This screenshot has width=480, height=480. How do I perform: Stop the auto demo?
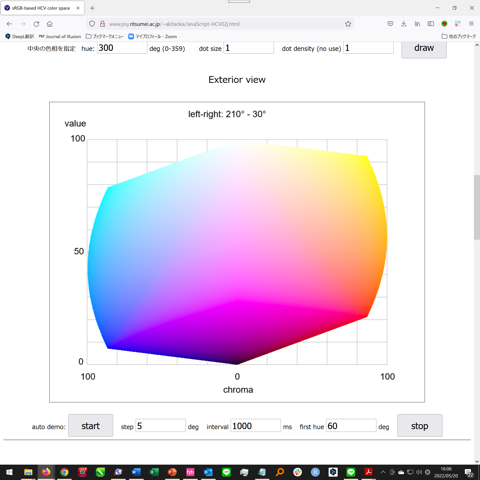(420, 426)
